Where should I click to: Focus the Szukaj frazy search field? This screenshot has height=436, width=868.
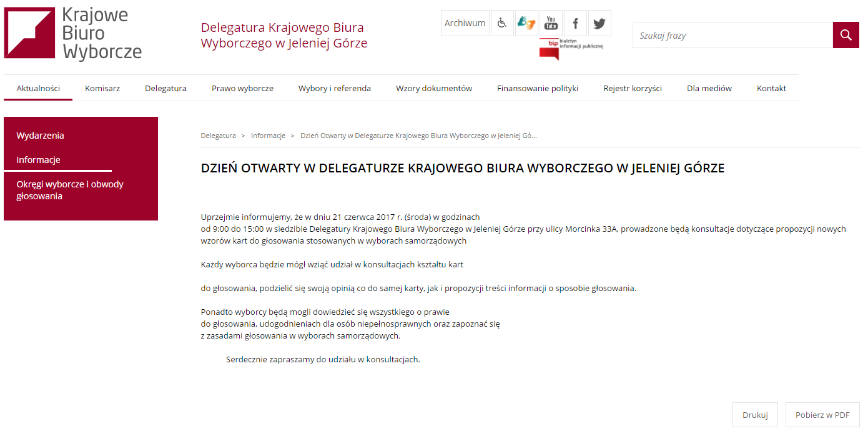coord(732,35)
